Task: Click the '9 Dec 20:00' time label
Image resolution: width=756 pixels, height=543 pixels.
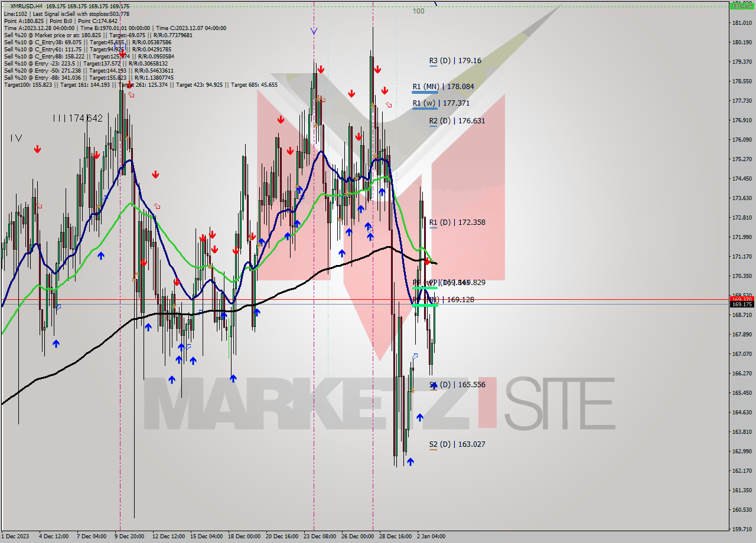Action: click(131, 537)
